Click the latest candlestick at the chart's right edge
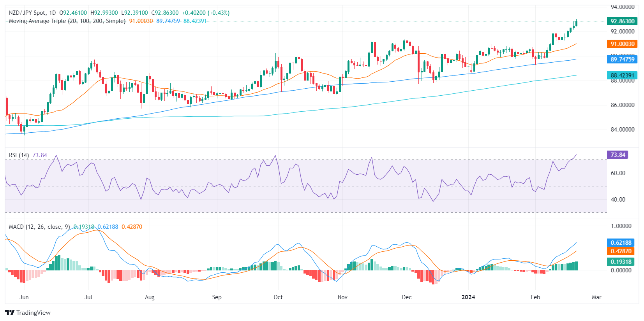The height and width of the screenshot is (321, 644). [x=576, y=23]
